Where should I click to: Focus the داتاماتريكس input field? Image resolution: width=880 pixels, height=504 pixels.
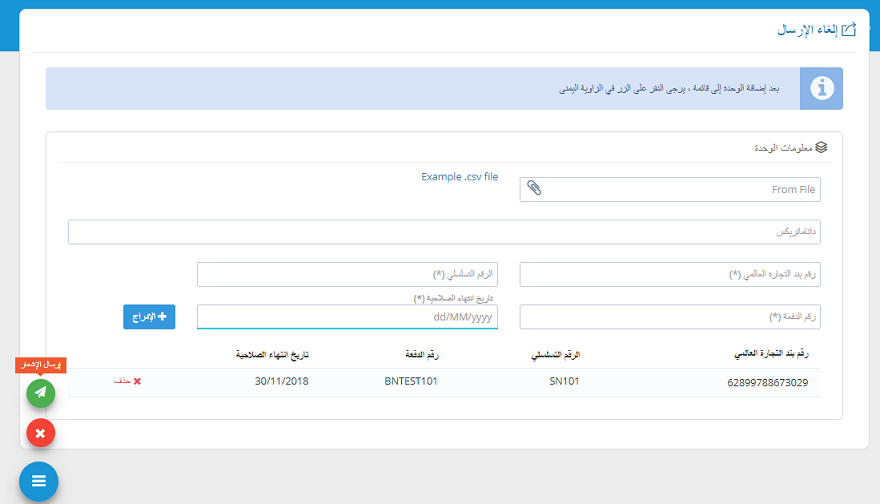(x=444, y=232)
